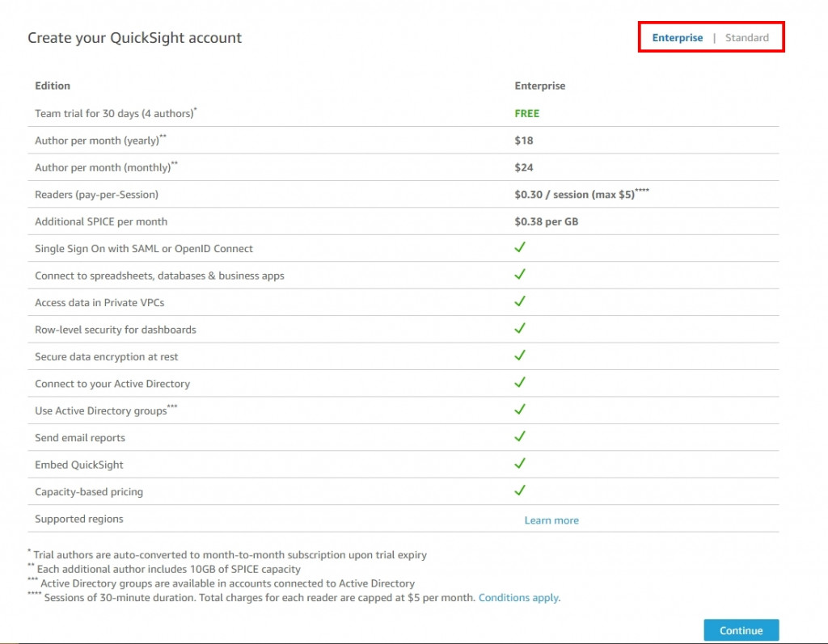Click the checkmark for Connect to your Active Directory
828x644 pixels.
point(520,381)
